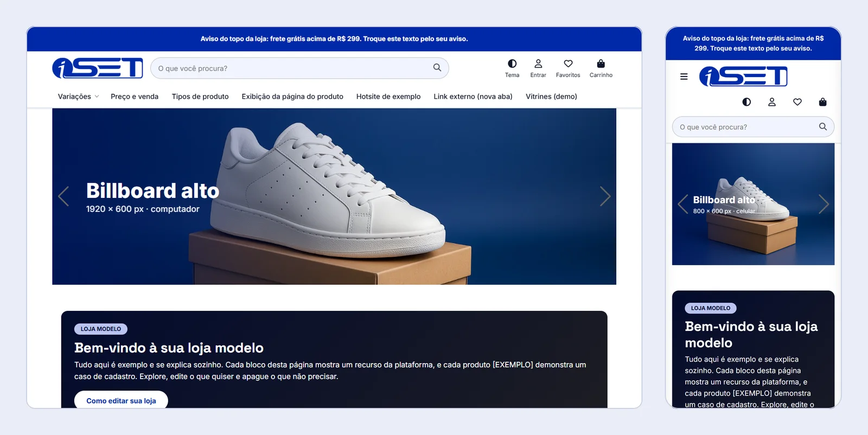Click the desktop top notice text
868x435 pixels.
334,39
